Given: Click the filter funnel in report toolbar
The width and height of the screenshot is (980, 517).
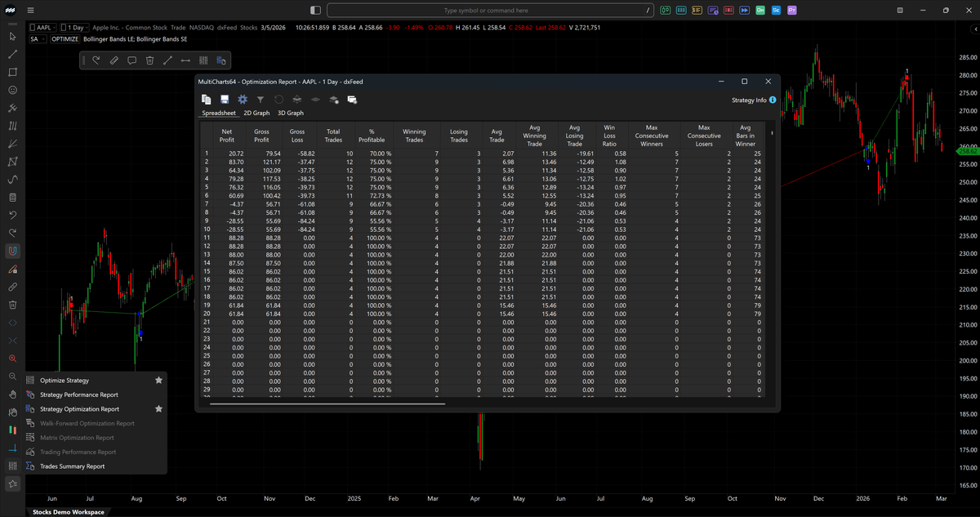Looking at the screenshot, I should pyautogui.click(x=261, y=100).
